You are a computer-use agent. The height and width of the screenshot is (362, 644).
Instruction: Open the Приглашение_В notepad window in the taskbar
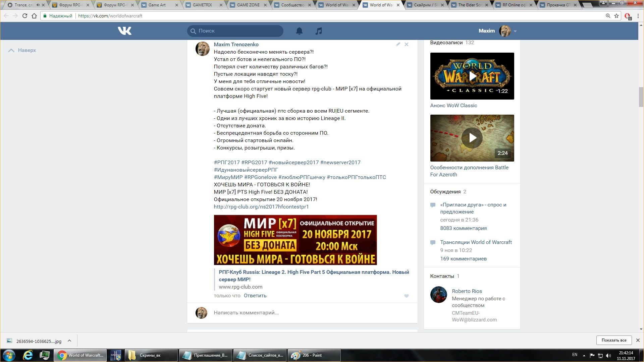[206, 355]
